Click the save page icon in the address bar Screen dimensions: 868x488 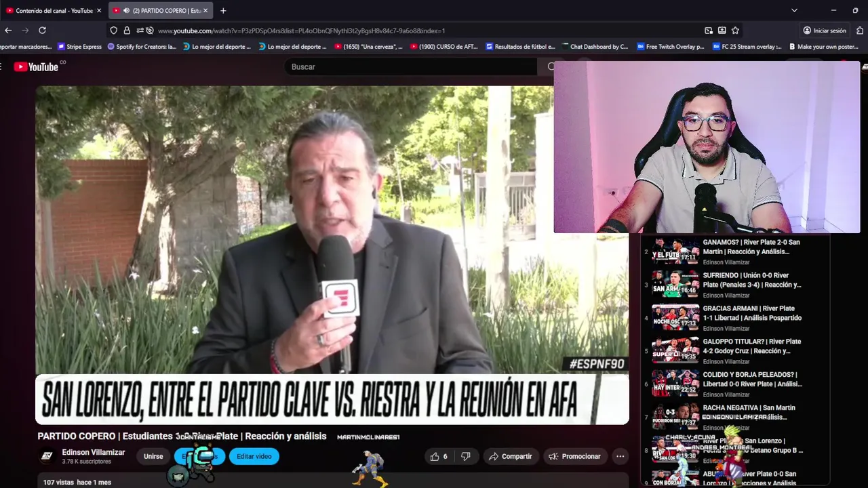[x=722, y=30]
